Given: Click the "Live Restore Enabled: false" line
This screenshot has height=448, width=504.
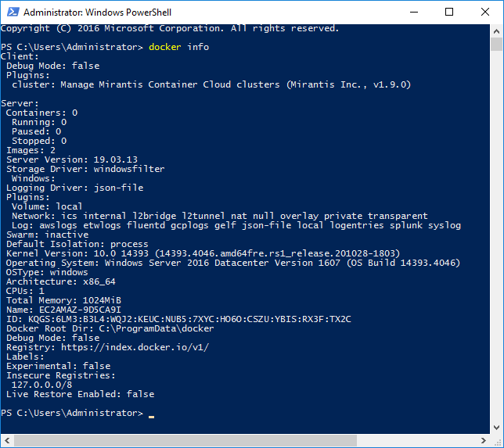Looking at the screenshot, I should point(80,394).
